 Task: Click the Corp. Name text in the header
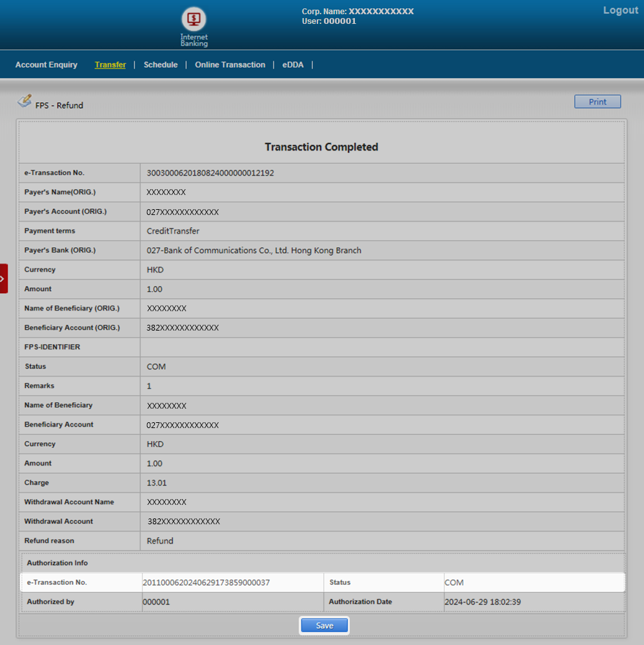tap(357, 12)
